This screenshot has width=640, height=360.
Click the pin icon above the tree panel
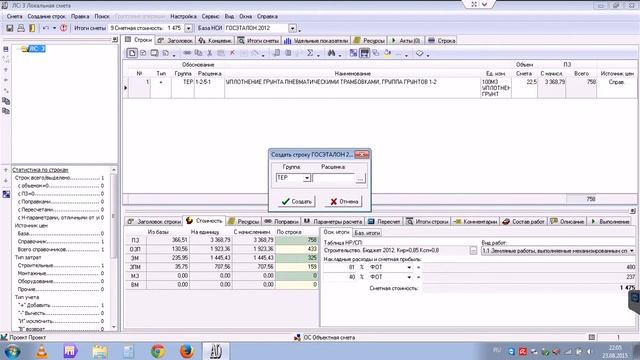click(x=115, y=40)
